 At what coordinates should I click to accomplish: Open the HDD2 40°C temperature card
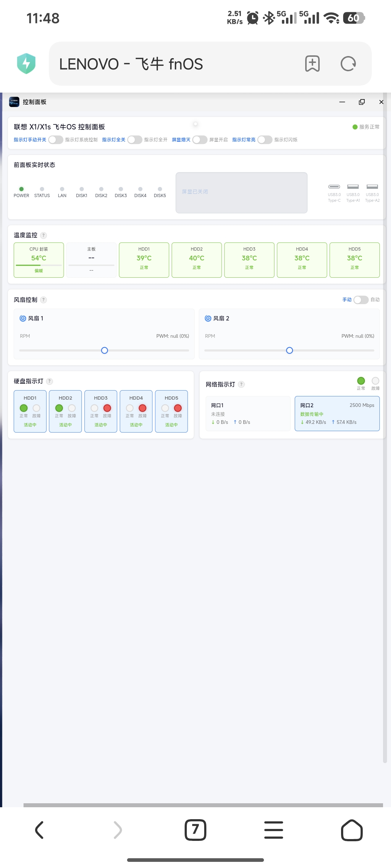pyautogui.click(x=197, y=260)
